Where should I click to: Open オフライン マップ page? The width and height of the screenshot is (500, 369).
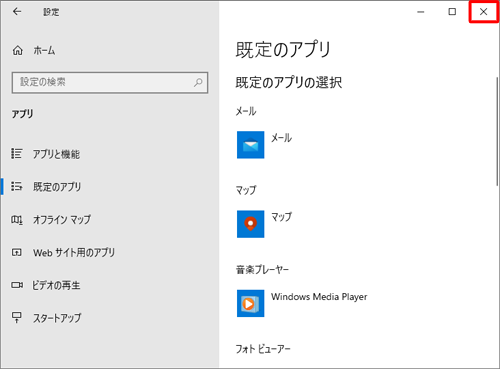click(62, 219)
